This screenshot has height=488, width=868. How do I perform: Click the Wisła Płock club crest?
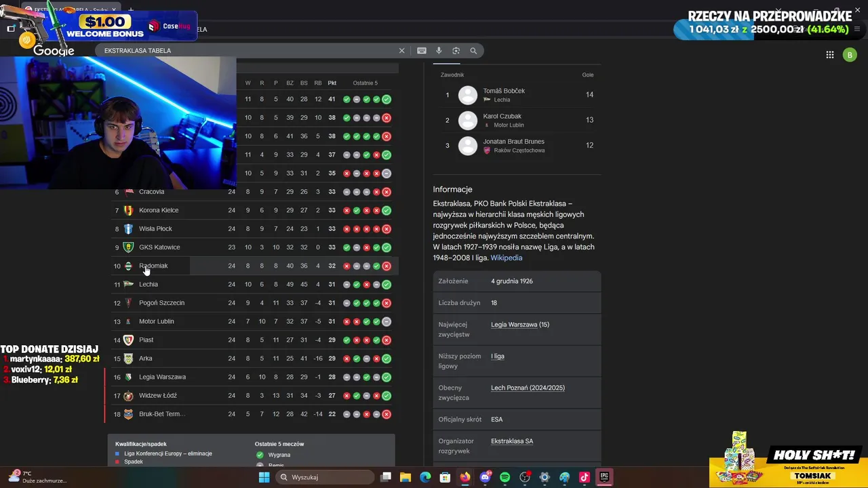[128, 229]
